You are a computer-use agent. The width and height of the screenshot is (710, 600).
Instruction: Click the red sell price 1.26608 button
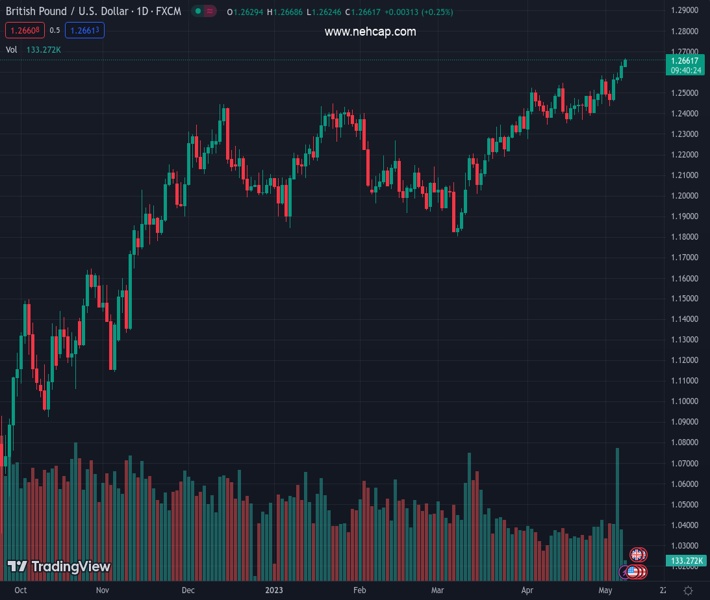23,31
